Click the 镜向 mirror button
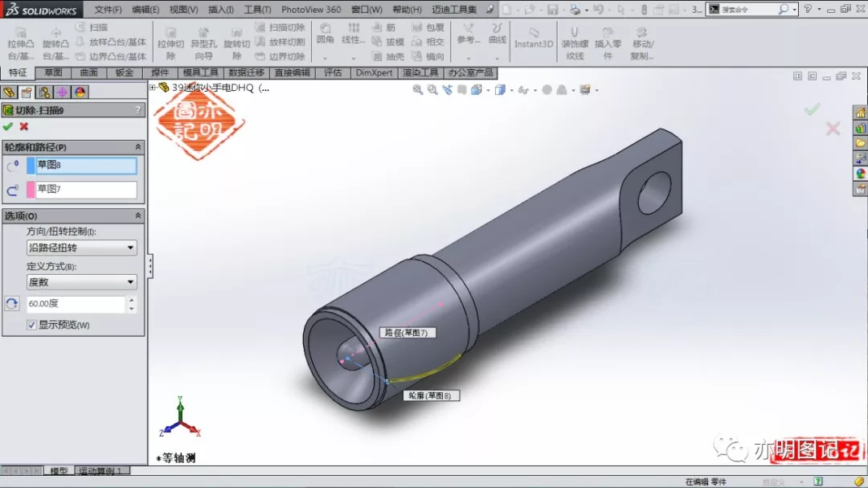This screenshot has height=488, width=868. point(428,56)
